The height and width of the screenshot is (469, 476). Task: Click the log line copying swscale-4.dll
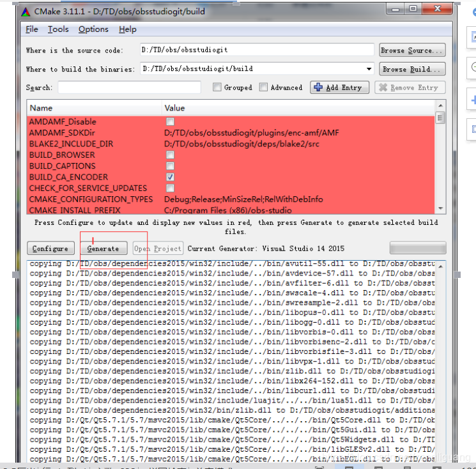[232, 293]
